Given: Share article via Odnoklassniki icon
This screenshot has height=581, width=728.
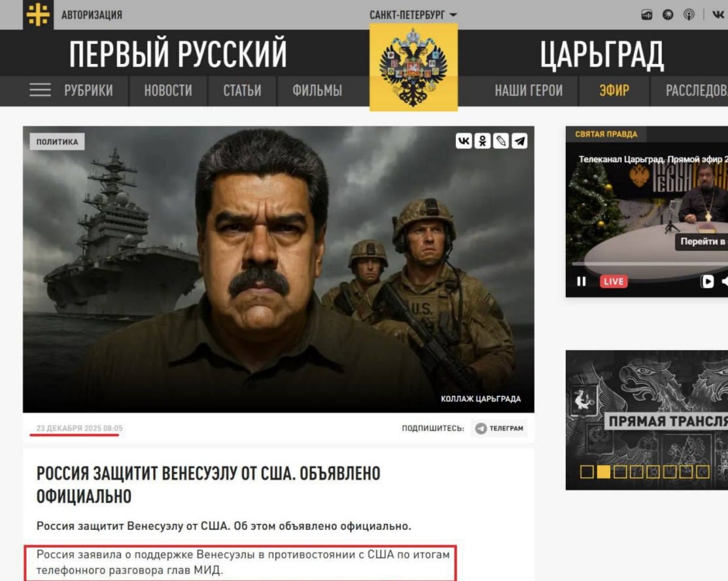Looking at the screenshot, I should (x=483, y=141).
